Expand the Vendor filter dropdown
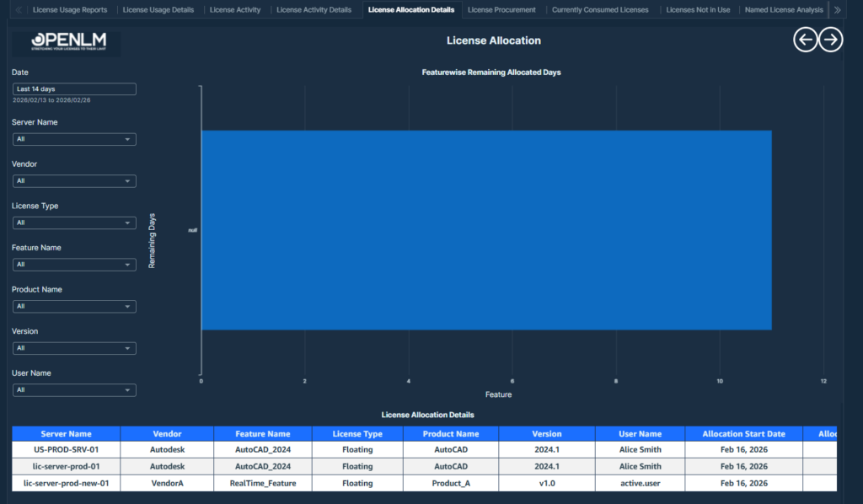This screenshot has width=863, height=504. coord(74,181)
